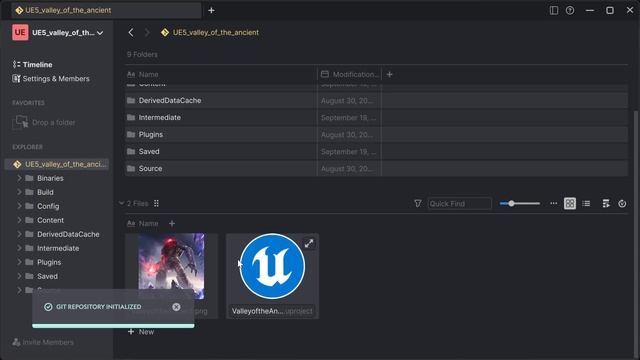
Task: Click the UE5_valley_of_the_ancient breadcrumb
Action: [210, 33]
